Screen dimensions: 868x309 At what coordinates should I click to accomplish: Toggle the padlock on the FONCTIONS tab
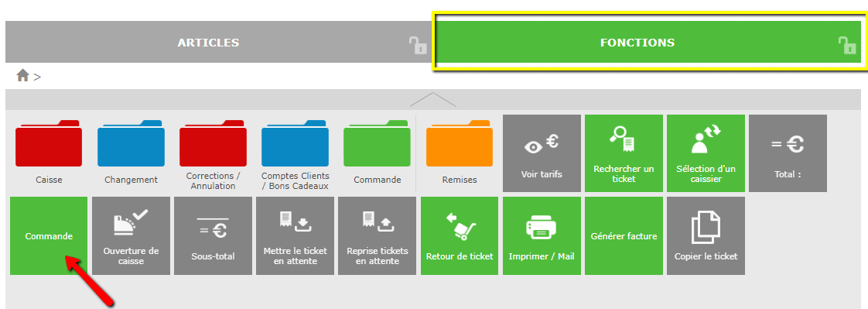pyautogui.click(x=847, y=45)
